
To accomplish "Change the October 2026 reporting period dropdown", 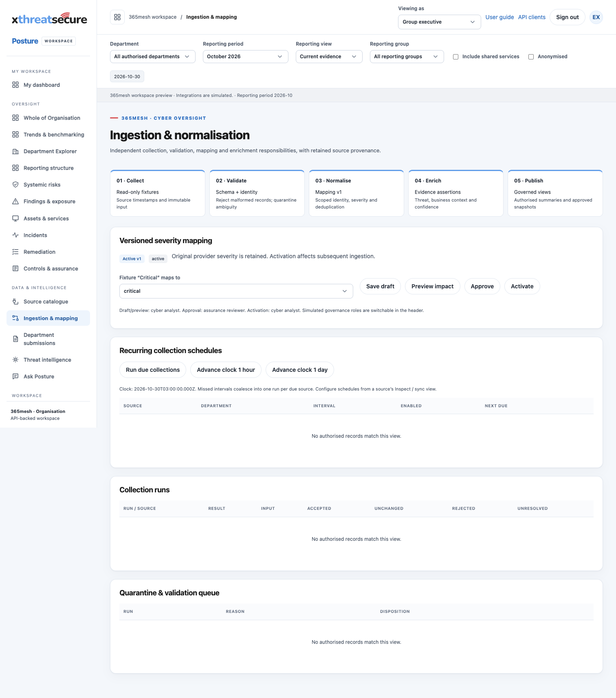I will (246, 57).
